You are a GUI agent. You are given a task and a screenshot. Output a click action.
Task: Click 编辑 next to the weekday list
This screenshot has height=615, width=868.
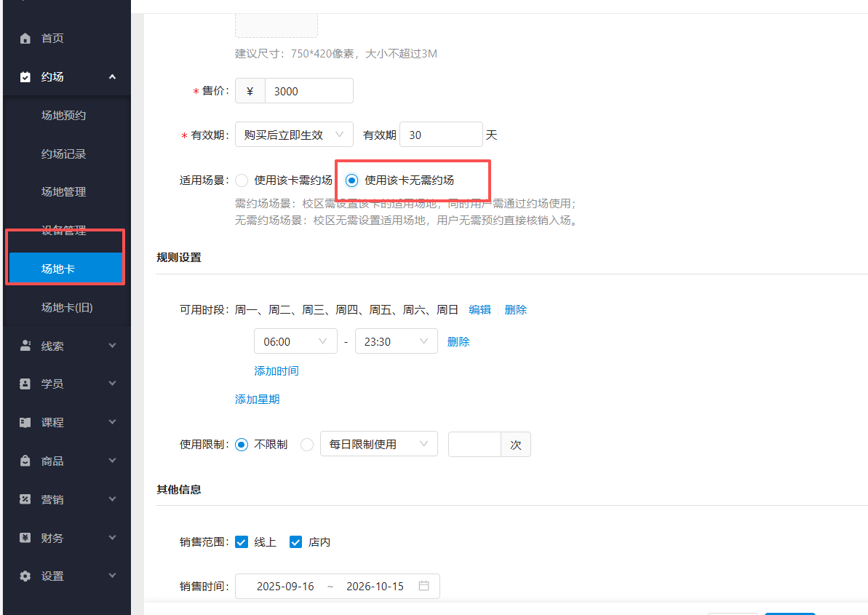coord(479,309)
